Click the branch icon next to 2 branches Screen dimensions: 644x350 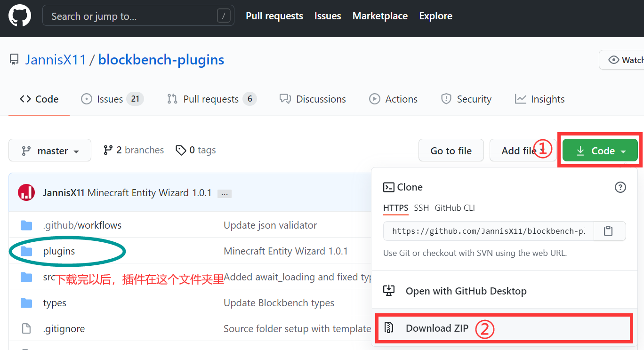click(108, 150)
